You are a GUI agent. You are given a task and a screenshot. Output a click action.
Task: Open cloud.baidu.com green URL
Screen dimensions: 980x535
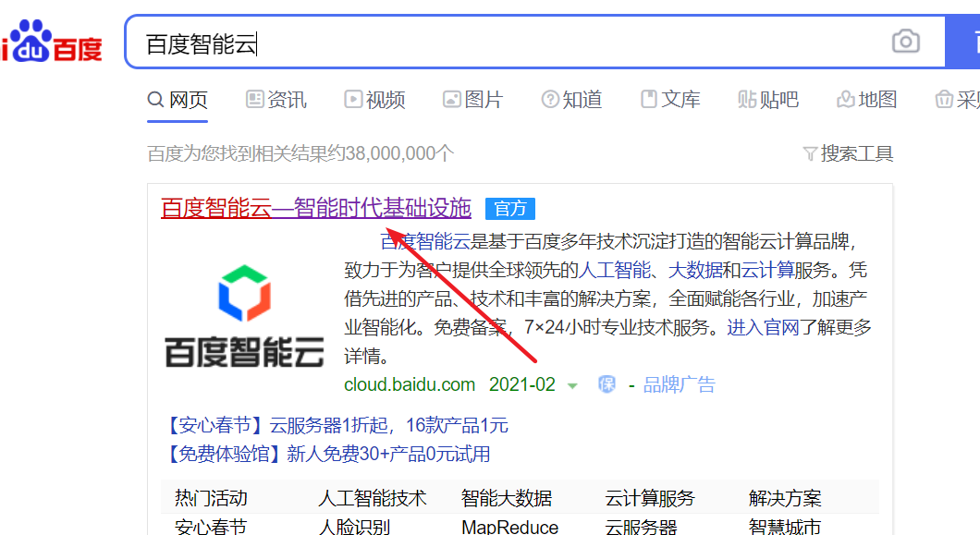click(410, 384)
